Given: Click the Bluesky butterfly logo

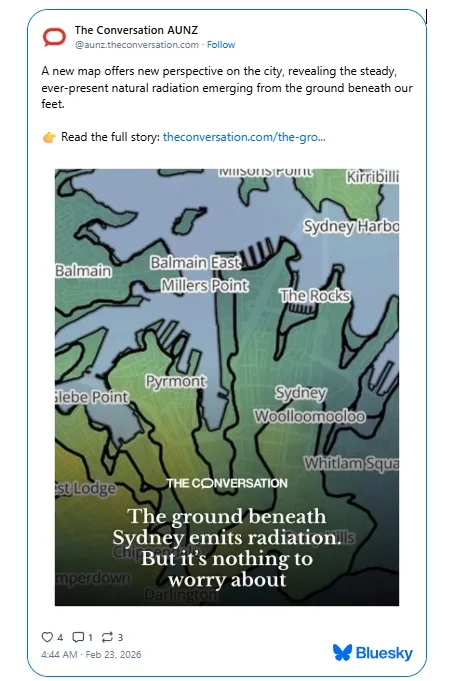Looking at the screenshot, I should coord(342,652).
